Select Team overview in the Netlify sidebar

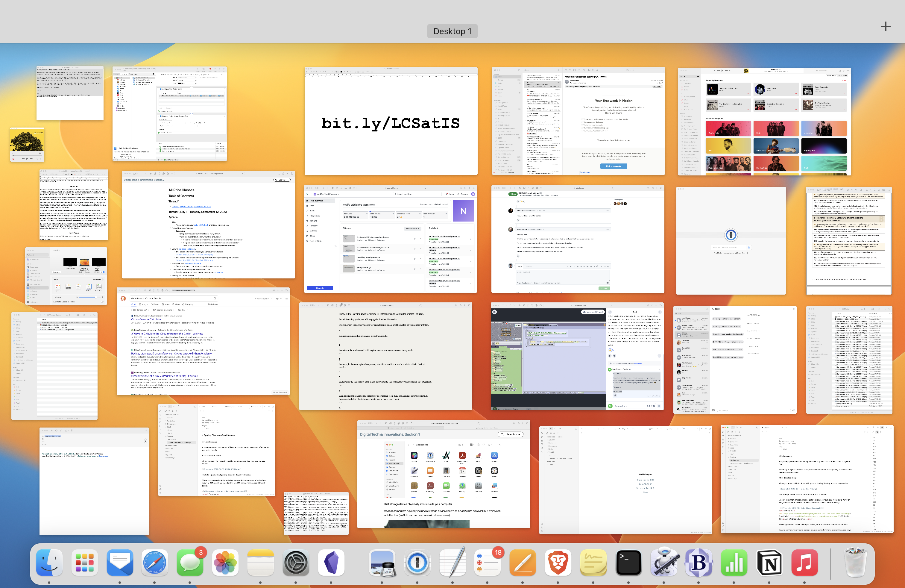coord(316,201)
